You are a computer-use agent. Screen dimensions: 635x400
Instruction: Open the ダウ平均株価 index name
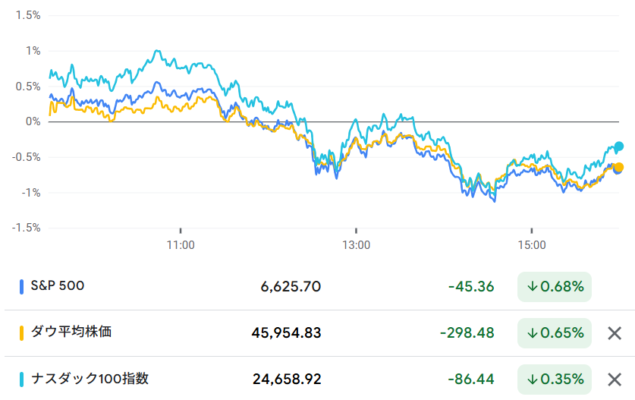coord(78,333)
